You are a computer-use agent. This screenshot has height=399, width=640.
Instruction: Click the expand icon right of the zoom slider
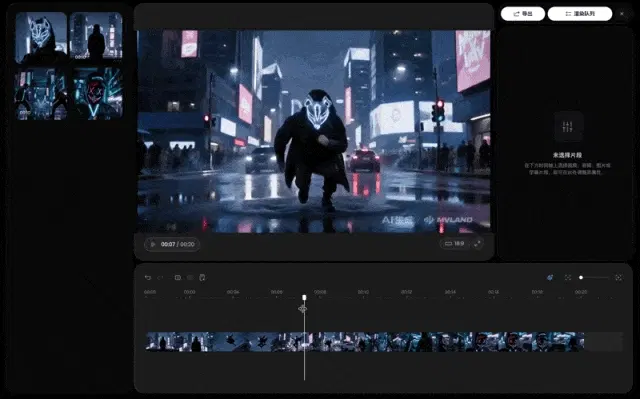click(x=618, y=278)
